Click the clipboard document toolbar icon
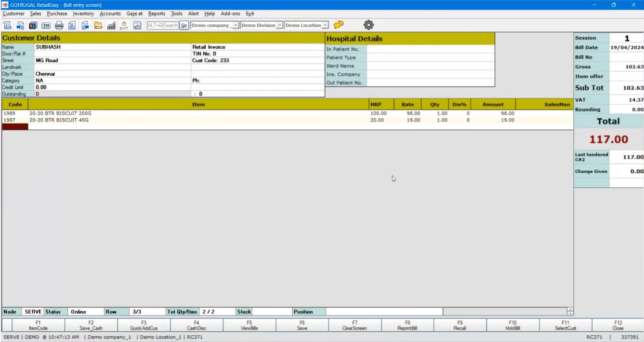The image size is (644, 342). [72, 25]
